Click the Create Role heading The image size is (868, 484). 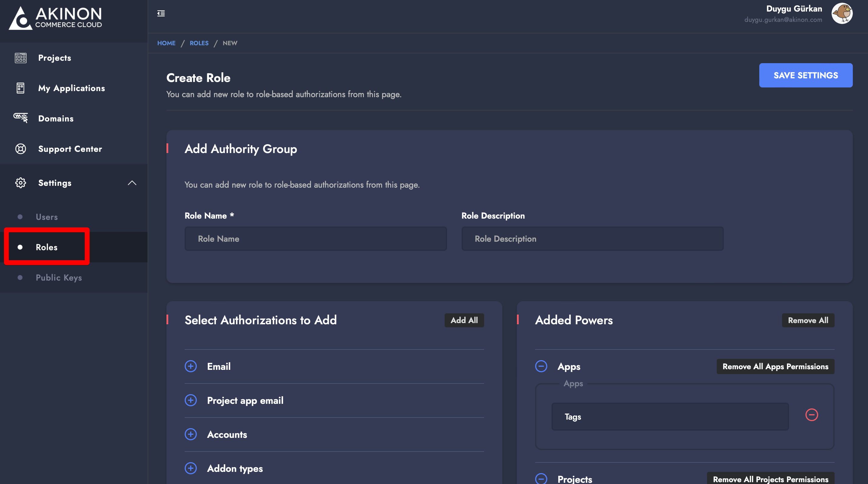coord(198,78)
